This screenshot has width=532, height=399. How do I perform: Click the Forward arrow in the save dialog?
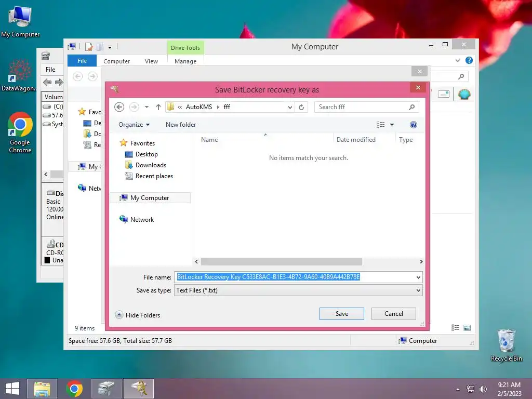[135, 107]
